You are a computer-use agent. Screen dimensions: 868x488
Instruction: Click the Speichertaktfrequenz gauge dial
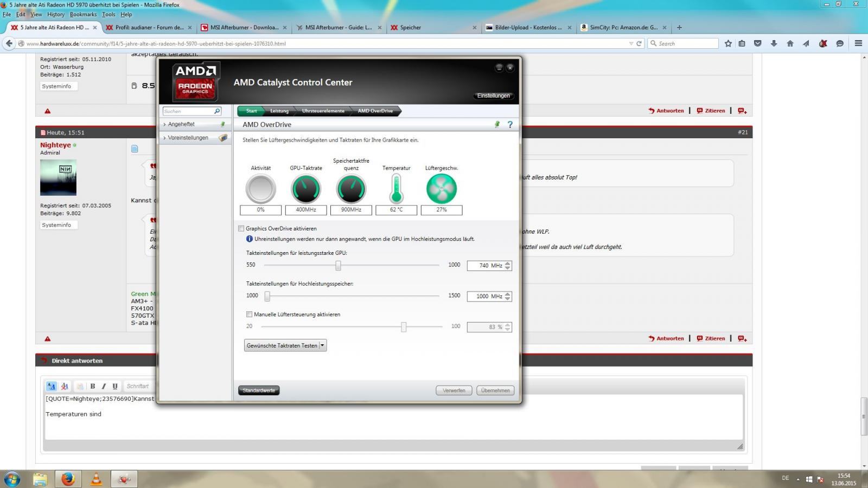(352, 189)
